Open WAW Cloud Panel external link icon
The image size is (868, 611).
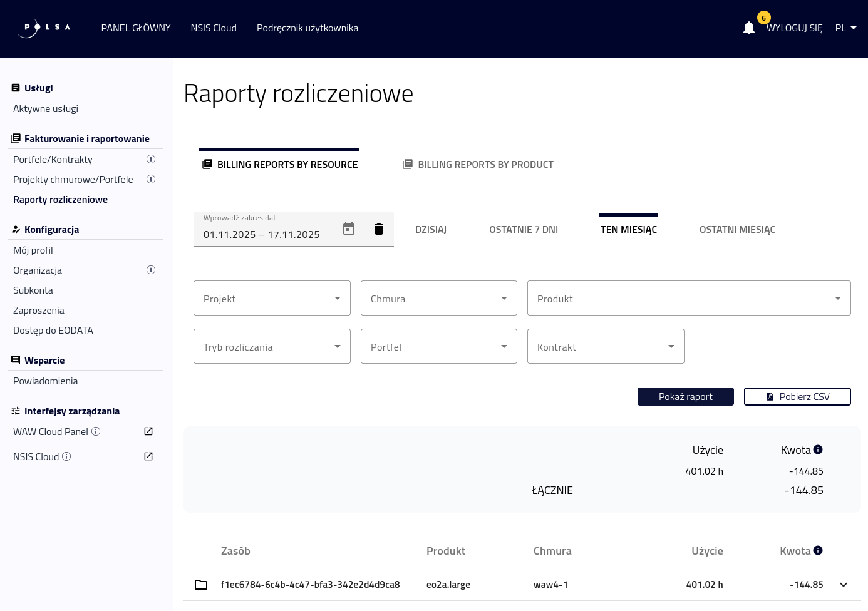click(148, 431)
